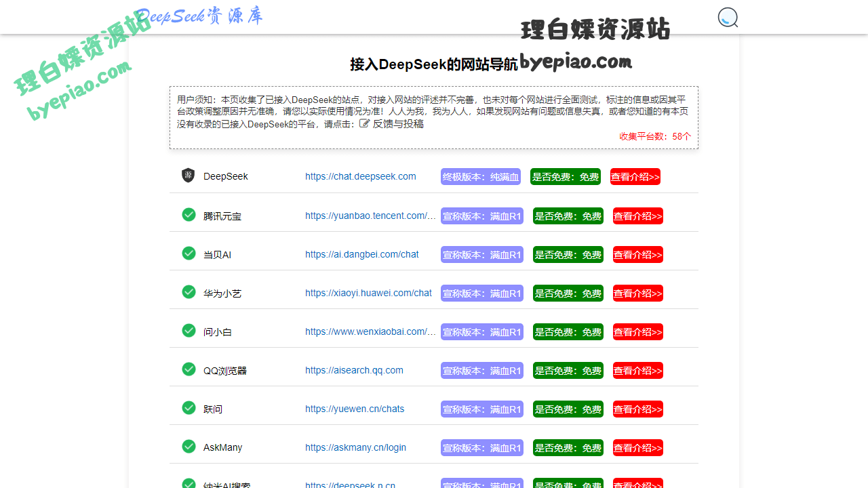Select the 华为小艺 site name
Image resolution: width=868 pixels, height=488 pixels.
222,293
